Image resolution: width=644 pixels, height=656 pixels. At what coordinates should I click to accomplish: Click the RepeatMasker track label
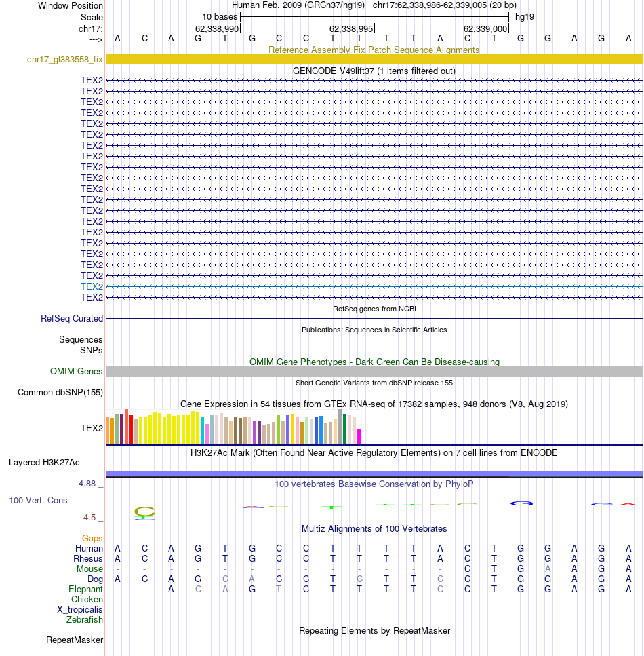pyautogui.click(x=75, y=640)
